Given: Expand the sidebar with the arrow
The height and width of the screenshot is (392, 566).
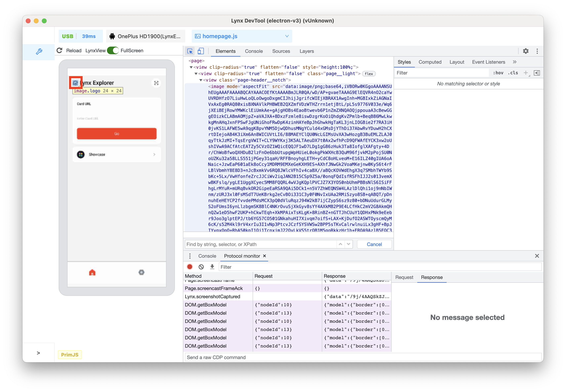Looking at the screenshot, I should pyautogui.click(x=38, y=353).
